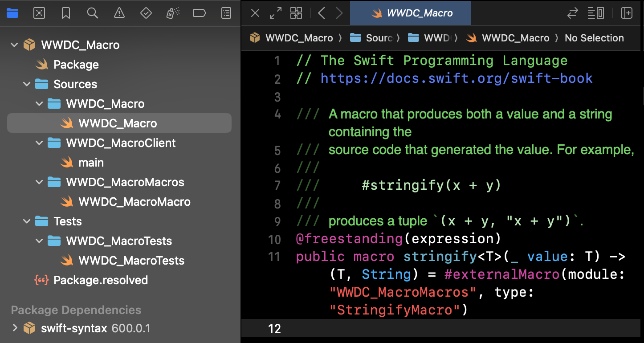Click the Tests folder row
644x343 pixels.
point(119,221)
